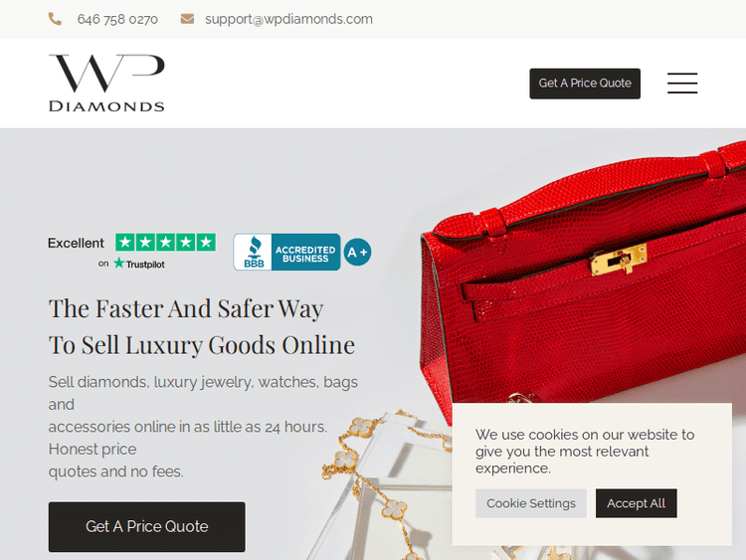The width and height of the screenshot is (746, 560).
Task: Email support@wpdiamonds.com link
Action: 288,20
